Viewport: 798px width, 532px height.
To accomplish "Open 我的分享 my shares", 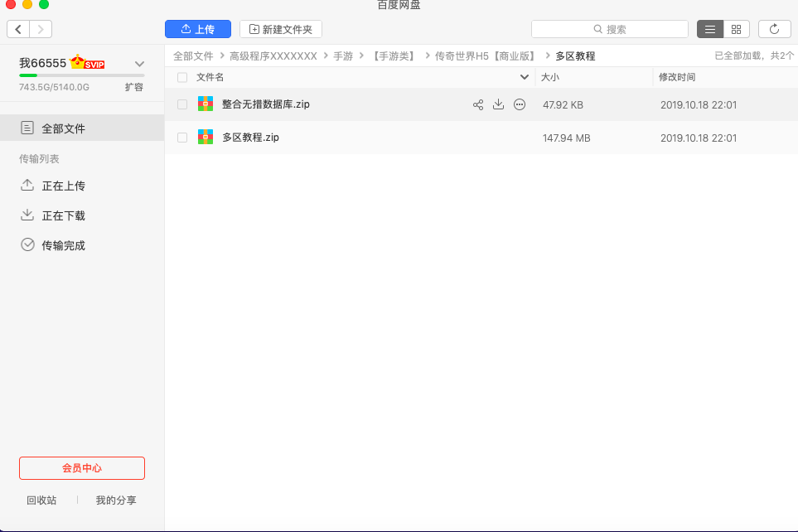I will coord(116,501).
